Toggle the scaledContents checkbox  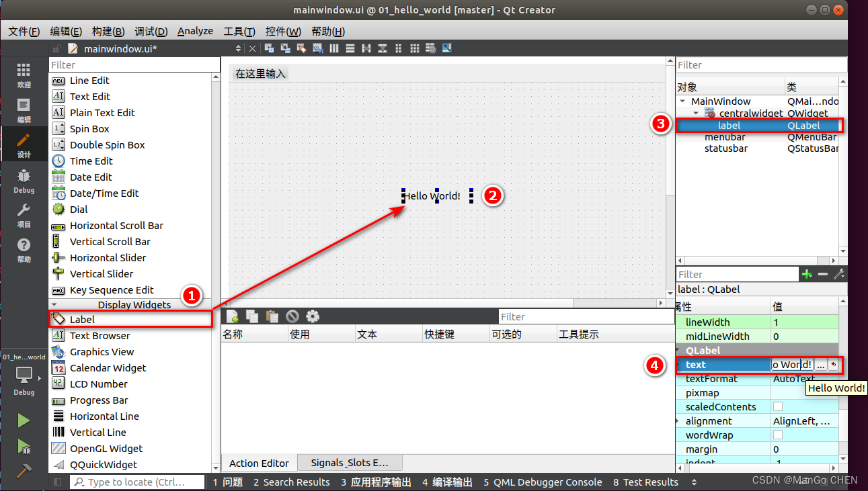[x=778, y=407]
